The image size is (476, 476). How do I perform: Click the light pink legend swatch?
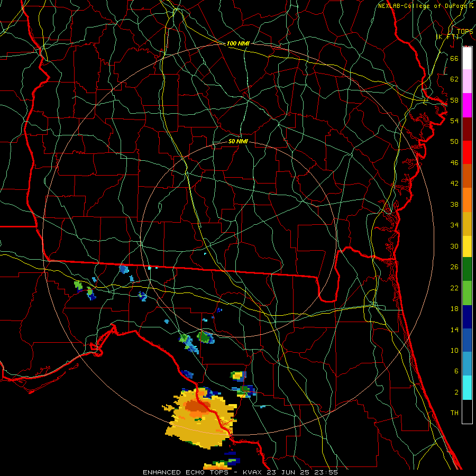[x=467, y=81]
